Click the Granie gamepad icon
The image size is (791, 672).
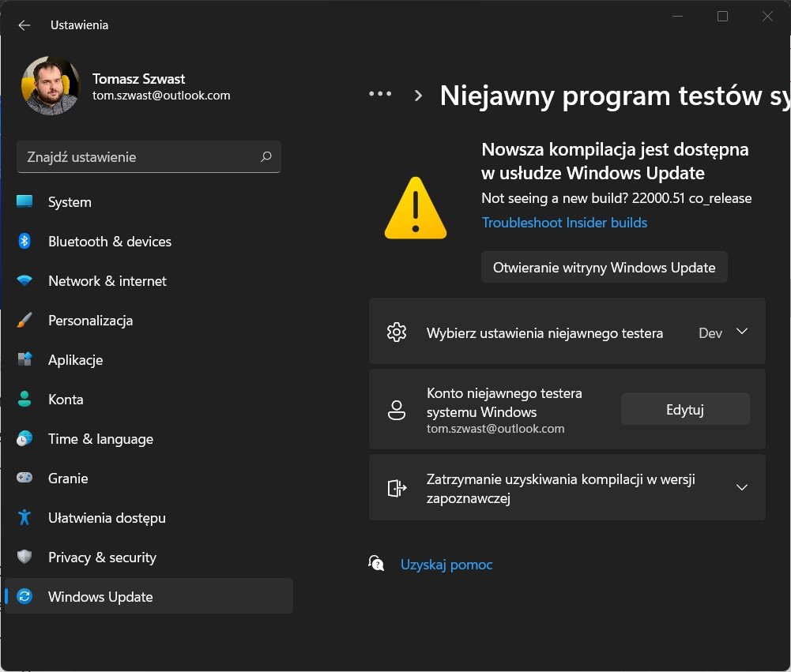pos(24,478)
